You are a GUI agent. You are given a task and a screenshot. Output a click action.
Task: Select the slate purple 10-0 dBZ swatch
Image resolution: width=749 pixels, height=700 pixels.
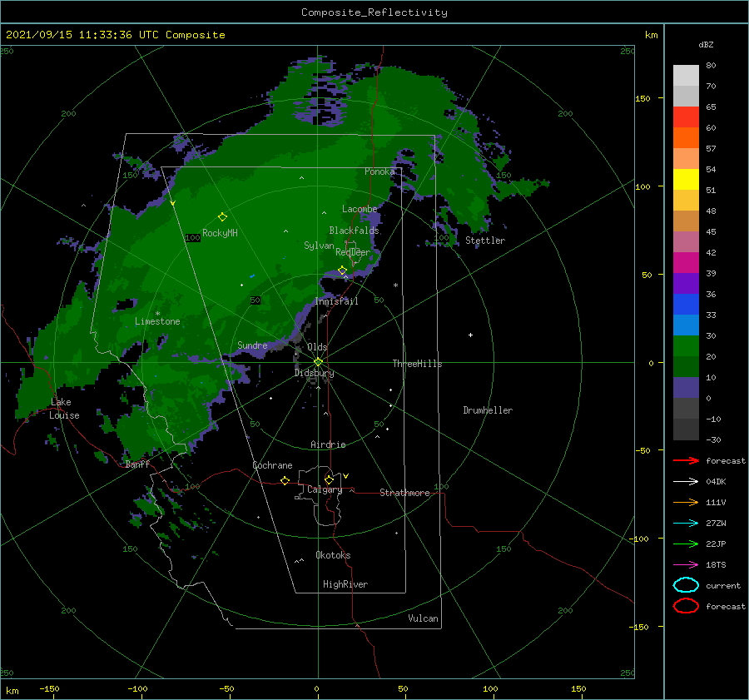tap(686, 388)
